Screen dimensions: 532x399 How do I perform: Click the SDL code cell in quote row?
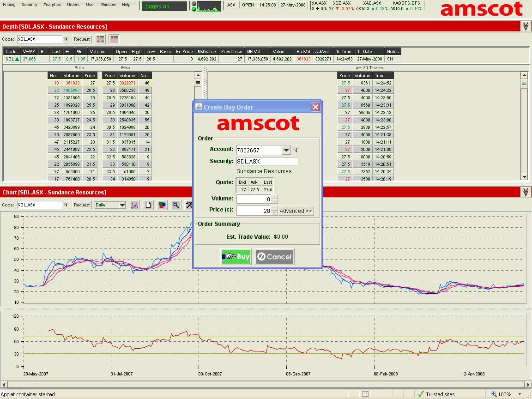12,59
